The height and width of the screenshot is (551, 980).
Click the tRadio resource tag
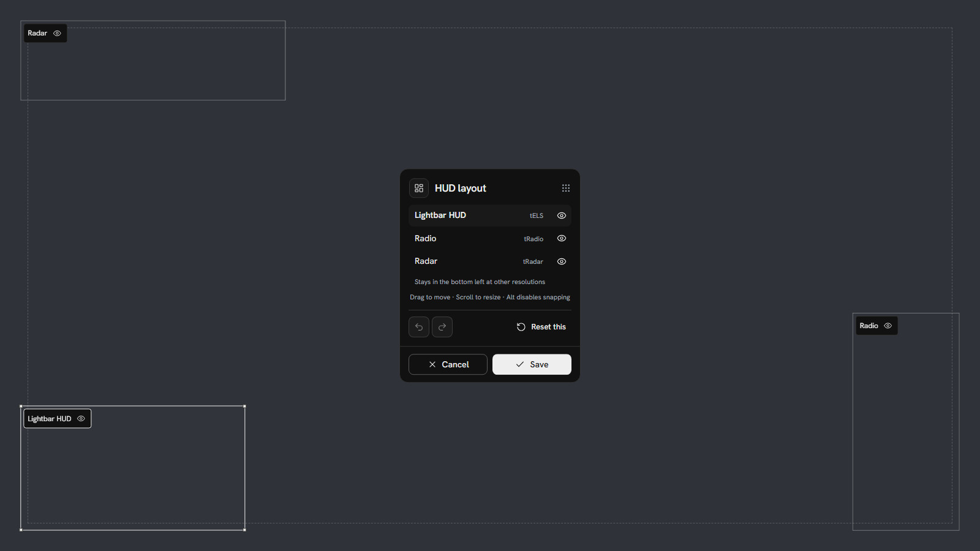tap(533, 239)
